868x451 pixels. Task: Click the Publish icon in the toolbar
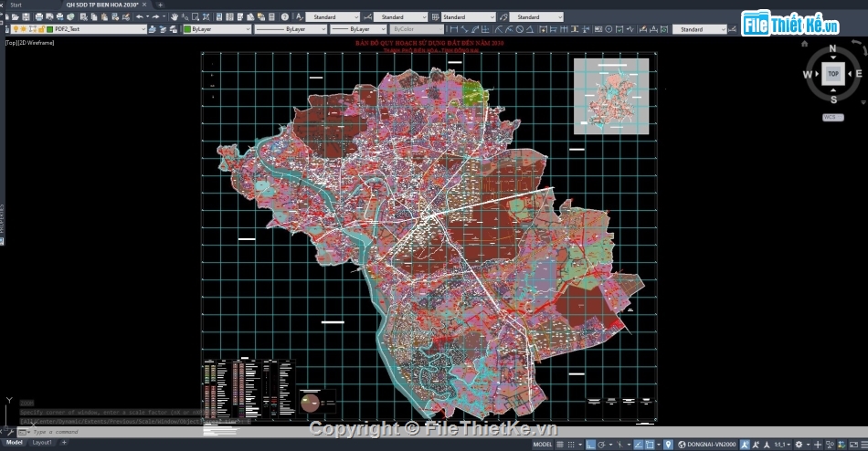click(59, 17)
